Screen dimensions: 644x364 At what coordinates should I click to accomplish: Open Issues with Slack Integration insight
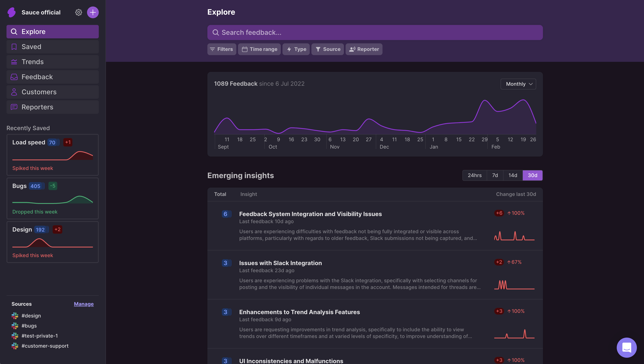point(280,263)
